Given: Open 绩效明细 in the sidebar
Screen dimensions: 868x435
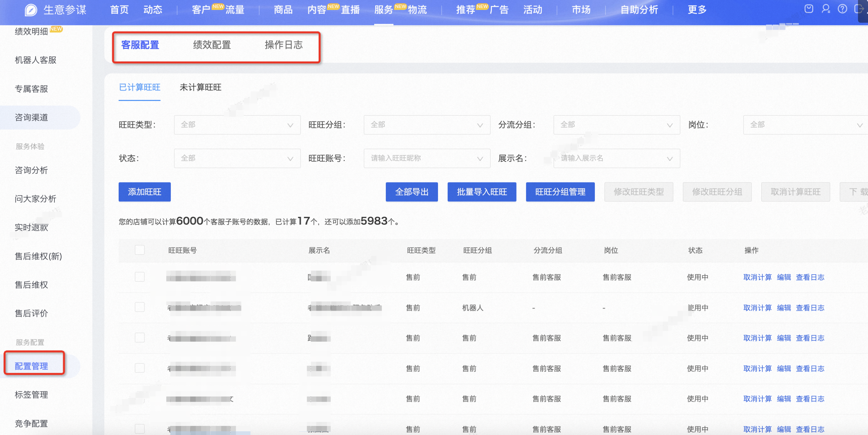Looking at the screenshot, I should click(x=31, y=32).
